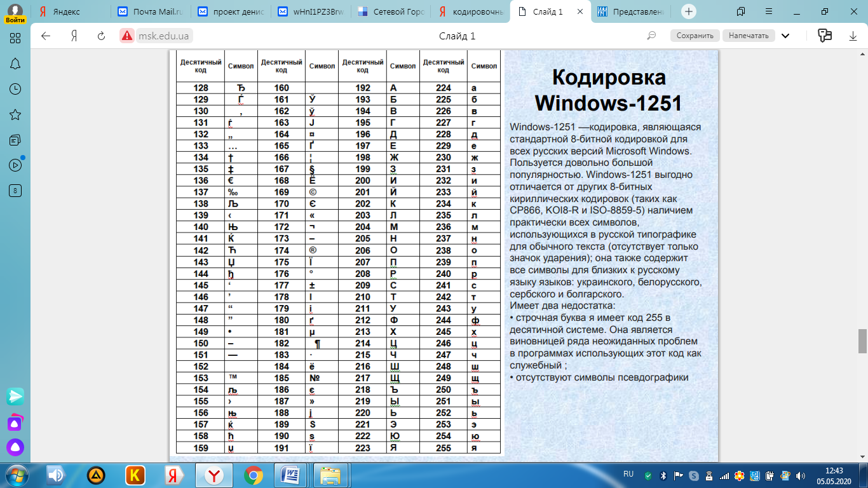868x488 pixels.
Task: Launch Alice assistant icon in sidebar
Action: [16, 447]
